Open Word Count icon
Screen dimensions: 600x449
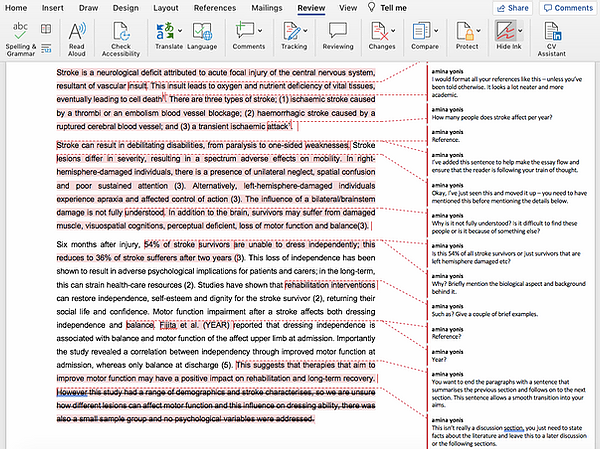tap(46, 49)
